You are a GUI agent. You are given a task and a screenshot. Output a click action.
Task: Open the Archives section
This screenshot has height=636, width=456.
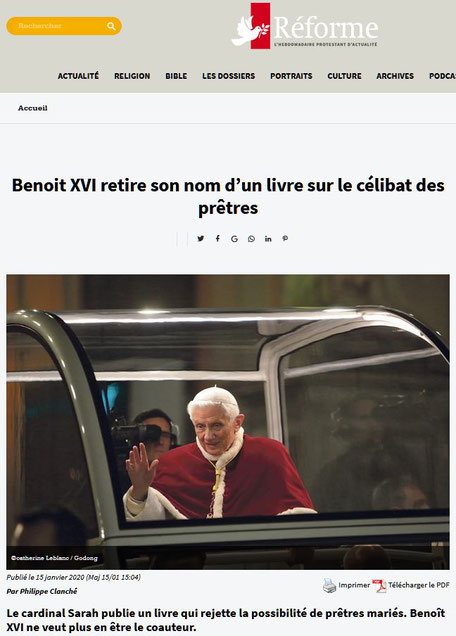[395, 76]
